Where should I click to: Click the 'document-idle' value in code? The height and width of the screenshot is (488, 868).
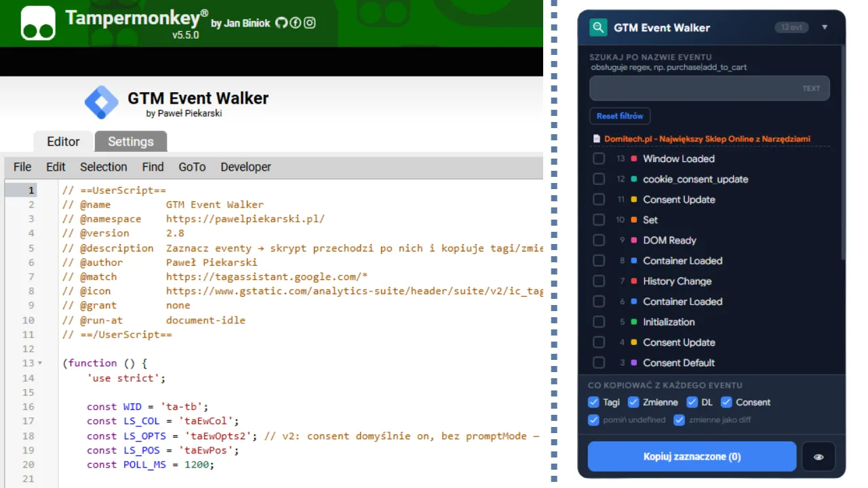click(205, 320)
